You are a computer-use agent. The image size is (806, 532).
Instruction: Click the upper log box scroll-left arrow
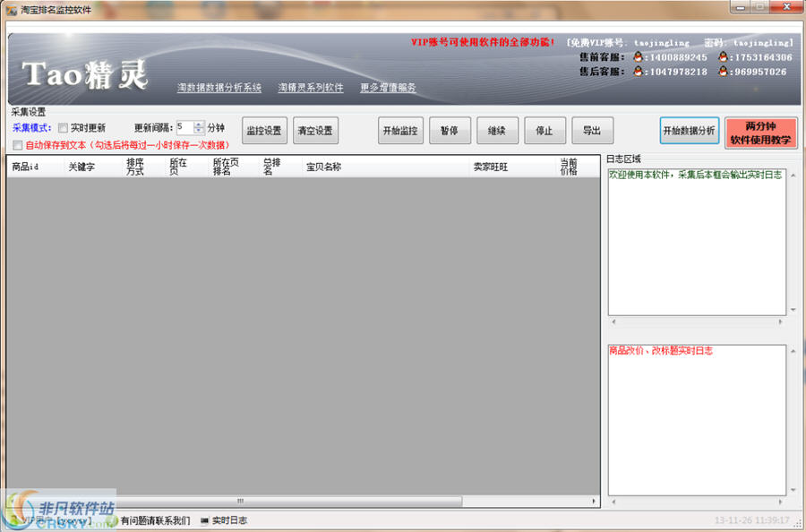coord(613,322)
